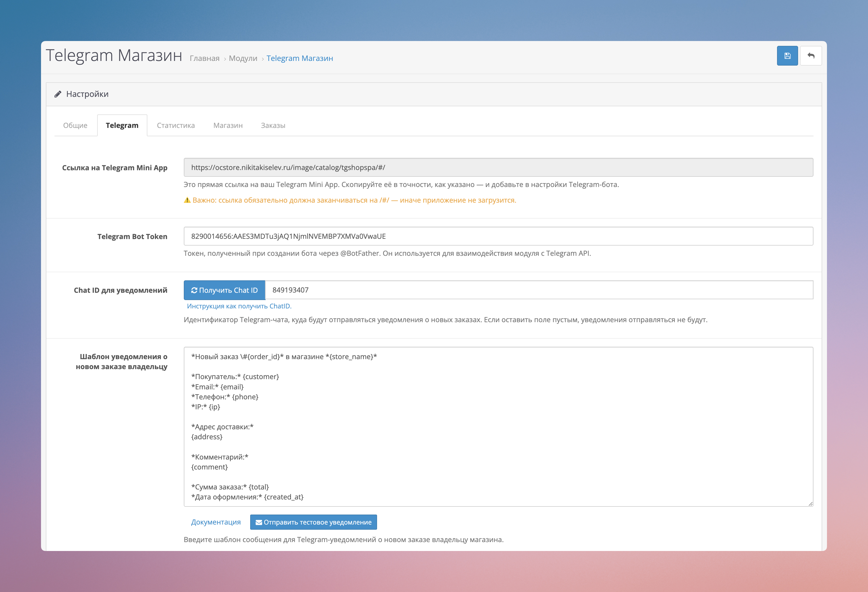
Task: Click the Chat ID input field
Action: pyautogui.click(x=539, y=290)
